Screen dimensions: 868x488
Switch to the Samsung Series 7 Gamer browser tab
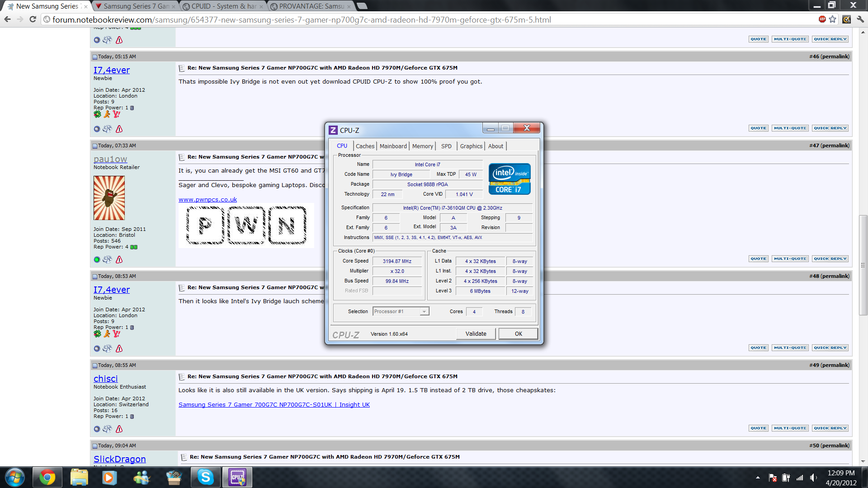(136, 6)
